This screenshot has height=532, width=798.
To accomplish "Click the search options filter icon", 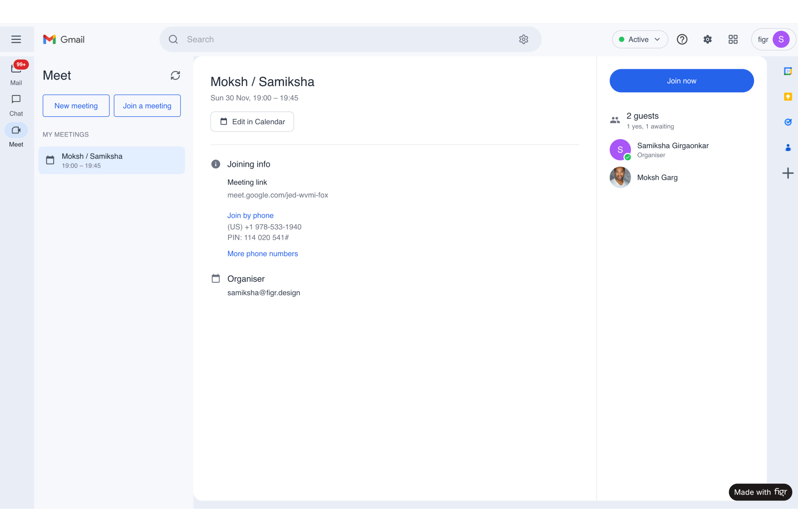I will pyautogui.click(x=523, y=40).
